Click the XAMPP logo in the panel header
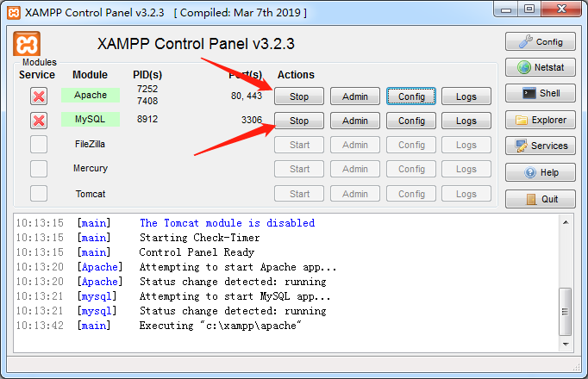 27,44
